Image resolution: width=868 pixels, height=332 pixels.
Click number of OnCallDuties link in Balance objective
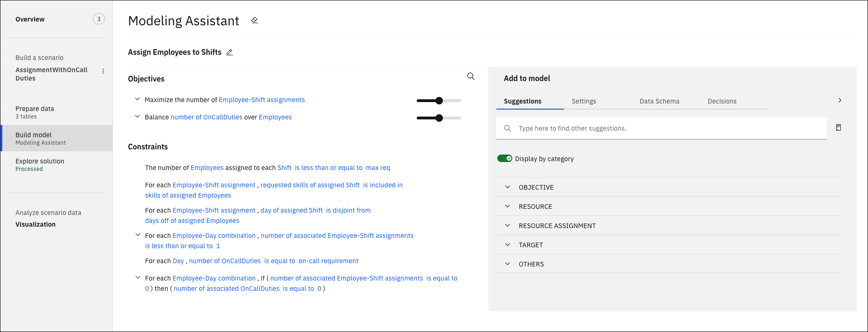[x=206, y=117]
